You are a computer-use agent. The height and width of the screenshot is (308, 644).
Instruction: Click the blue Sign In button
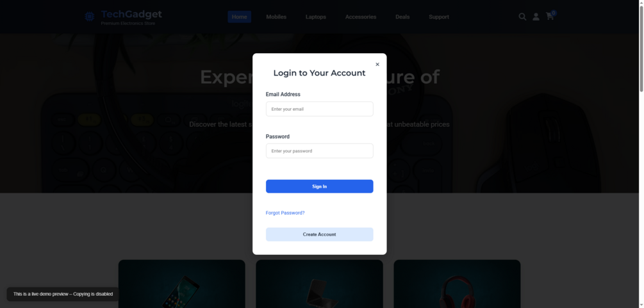[x=320, y=186]
